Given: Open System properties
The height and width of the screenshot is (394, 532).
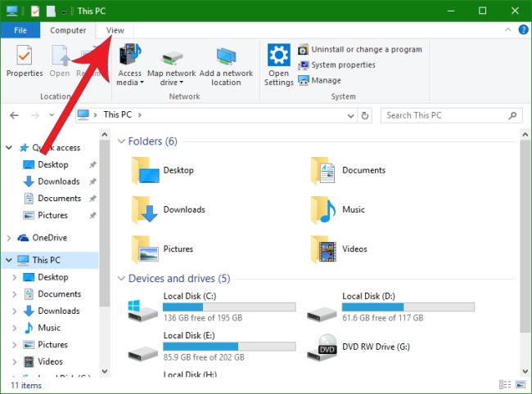Looking at the screenshot, I should 337,65.
